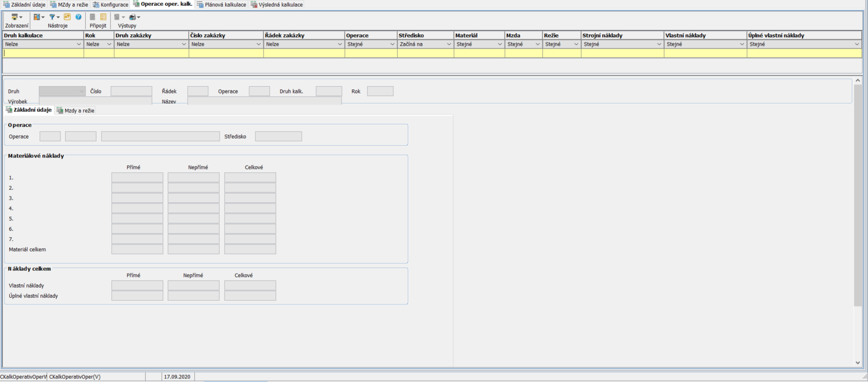Expand the Druh kalkulace filter dropdown
The width and height of the screenshot is (868, 382).
(78, 45)
